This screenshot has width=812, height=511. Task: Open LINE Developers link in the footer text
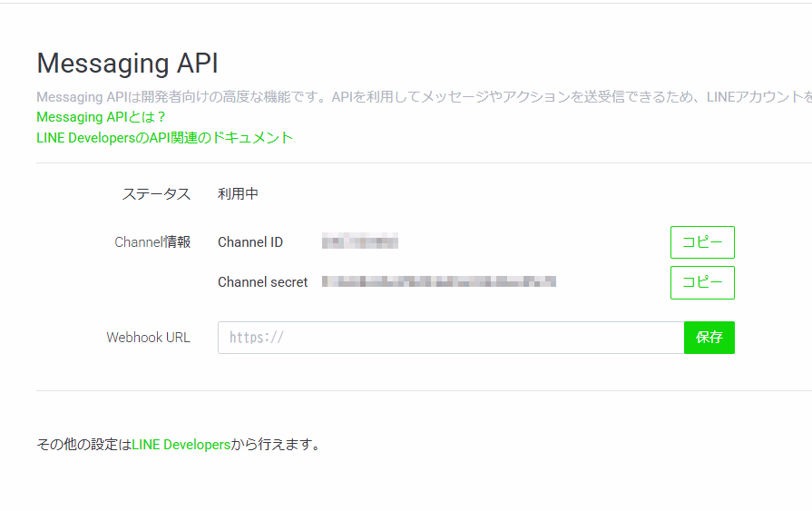[x=181, y=445]
